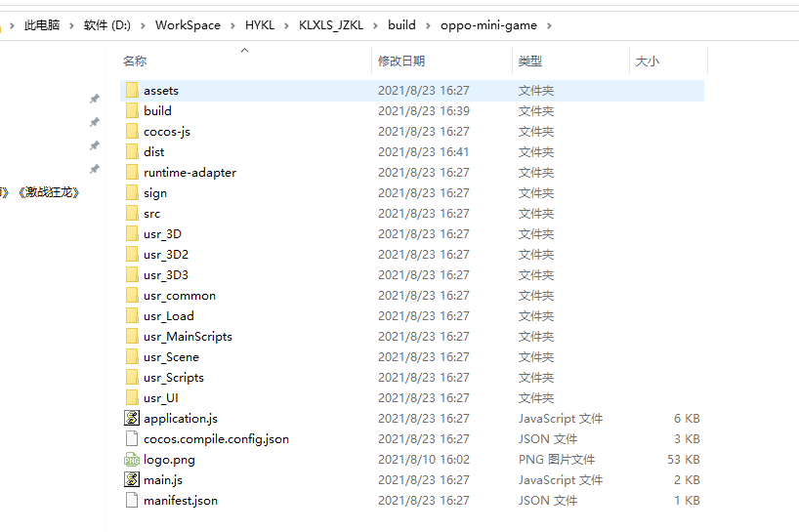Click 6 KB size of application.js
This screenshot has height=532, width=799.
point(687,419)
